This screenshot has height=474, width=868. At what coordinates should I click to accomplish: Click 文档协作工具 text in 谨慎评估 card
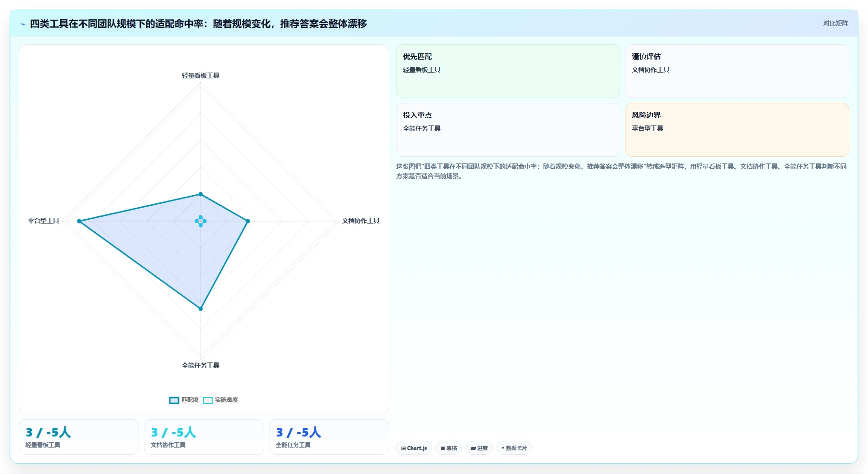pos(651,70)
